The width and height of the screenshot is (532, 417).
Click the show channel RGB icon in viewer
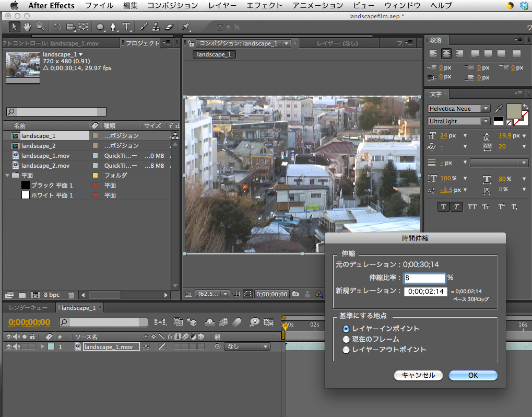click(319, 294)
